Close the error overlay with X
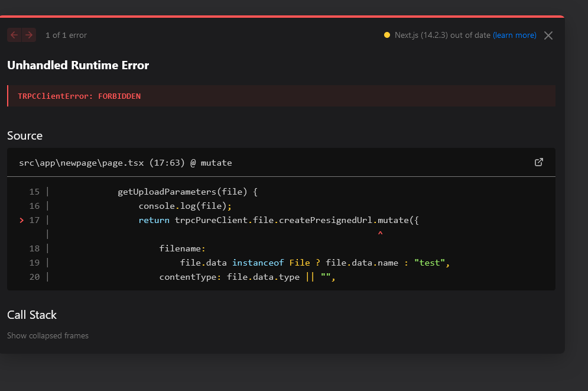The image size is (588, 391). pyautogui.click(x=548, y=35)
